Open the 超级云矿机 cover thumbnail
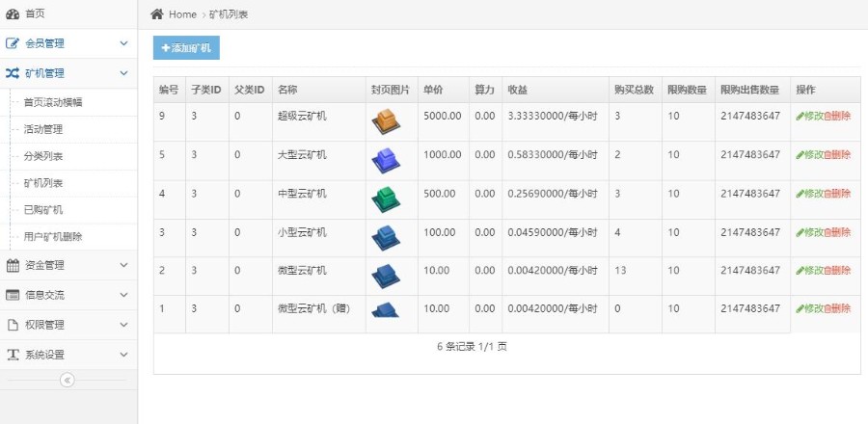 [385, 121]
